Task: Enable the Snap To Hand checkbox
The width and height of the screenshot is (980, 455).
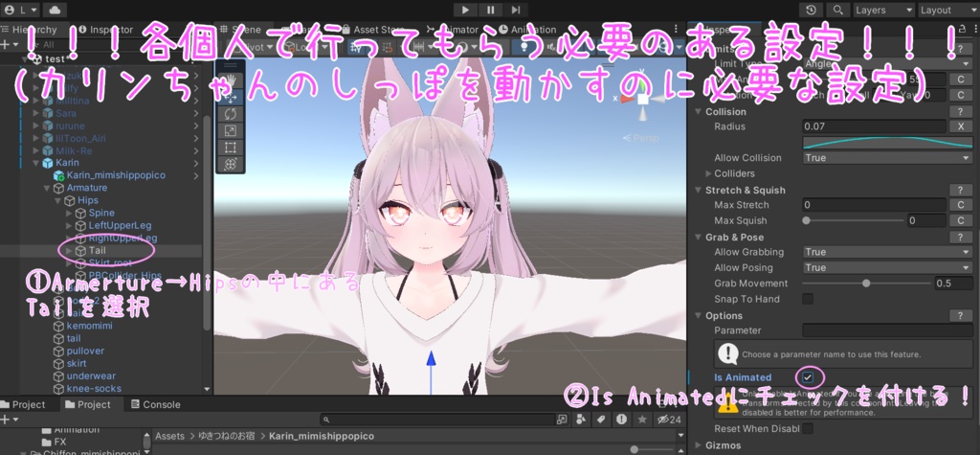Action: pos(808,299)
